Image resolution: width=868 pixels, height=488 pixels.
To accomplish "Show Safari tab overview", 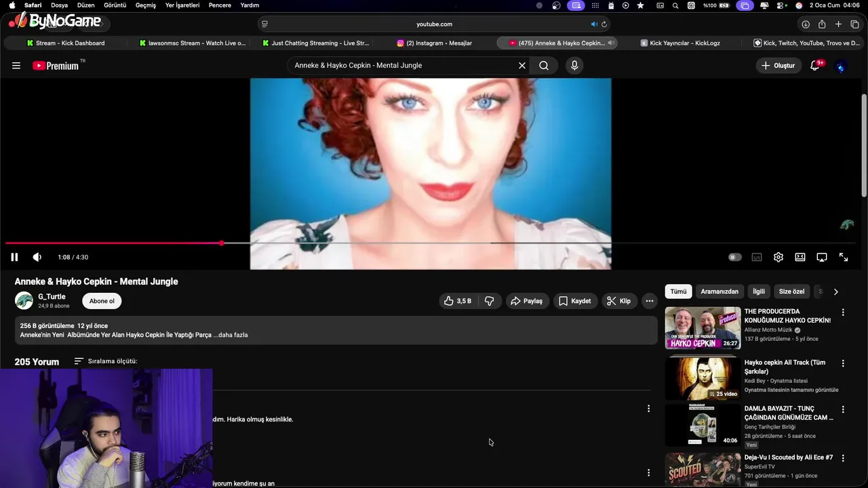I will 854,24.
